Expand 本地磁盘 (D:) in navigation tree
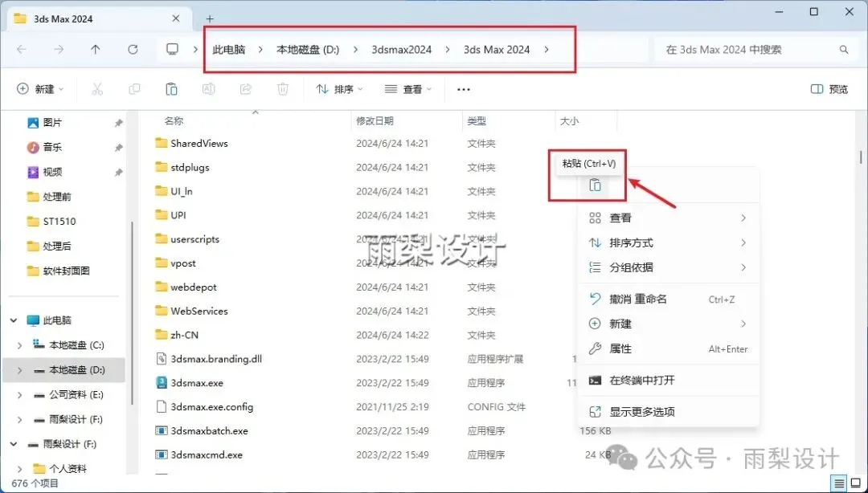Screen dimensions: 868x493 pos(20,370)
